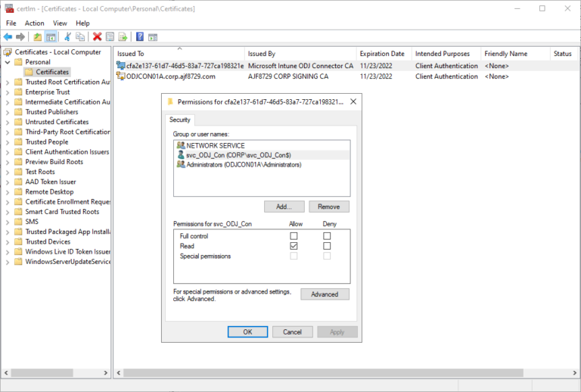Select NETWORK SERVICE group icon
Viewport: 581px width, 392px height.
pos(181,145)
